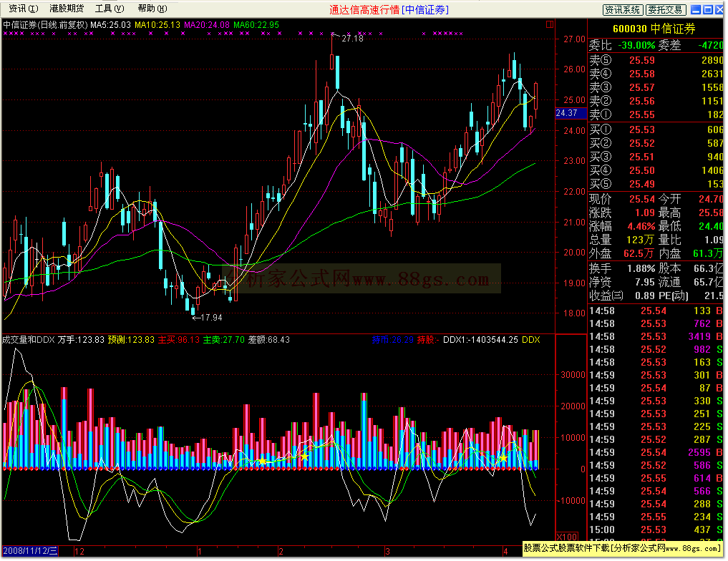Image resolution: width=728 pixels, height=561 pixels.
Task: Click the 总量 123万 value
Action: [x=640, y=240]
